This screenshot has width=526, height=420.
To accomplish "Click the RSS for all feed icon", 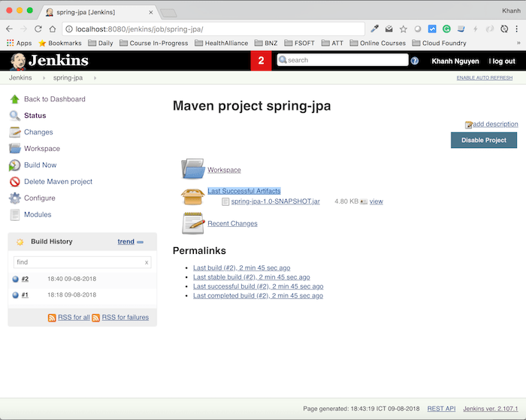I will 52,318.
